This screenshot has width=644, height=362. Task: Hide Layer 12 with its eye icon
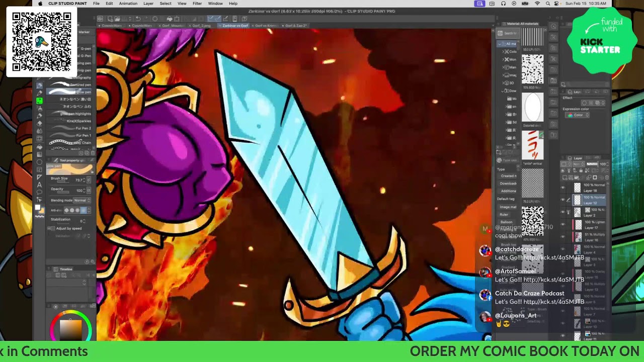(563, 200)
